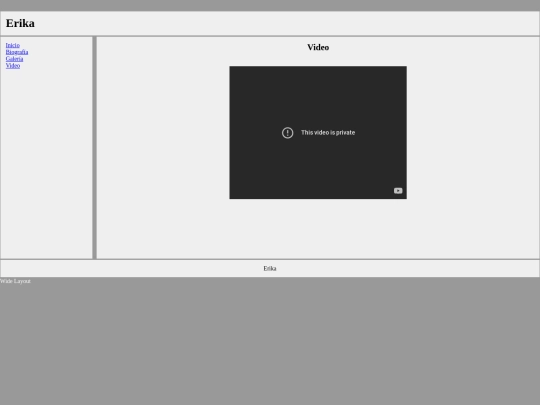Click the Erika site title heading
Screen dimensions: 540x405
(20, 23)
